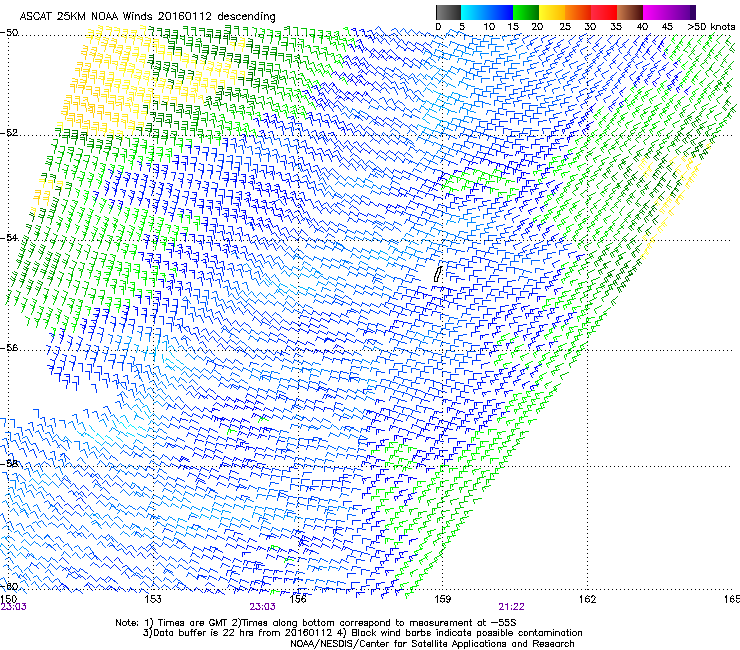740x650 pixels.
Task: Click the blue 10-15 knots color segment
Action: (500, 12)
